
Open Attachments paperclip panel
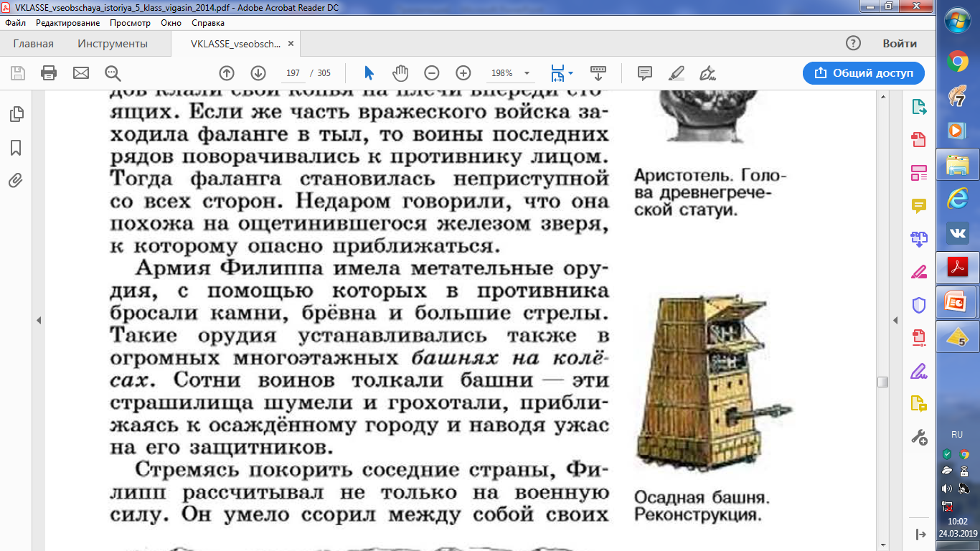pyautogui.click(x=16, y=180)
